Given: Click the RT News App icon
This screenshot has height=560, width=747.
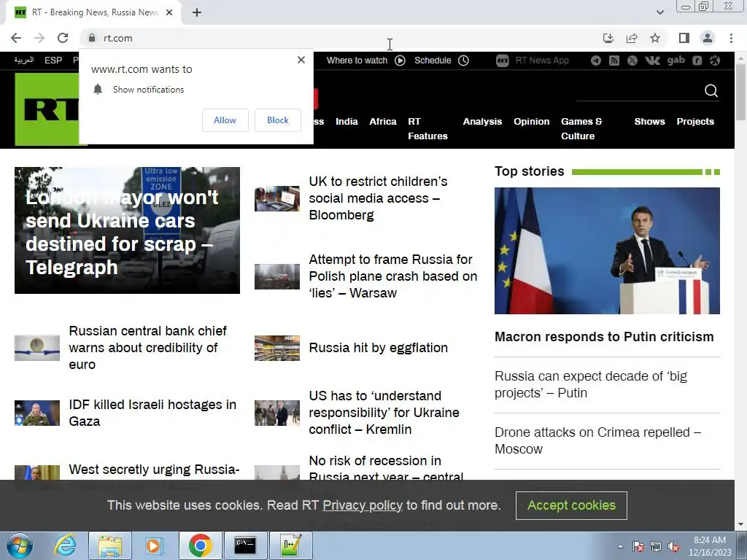Looking at the screenshot, I should (x=502, y=61).
